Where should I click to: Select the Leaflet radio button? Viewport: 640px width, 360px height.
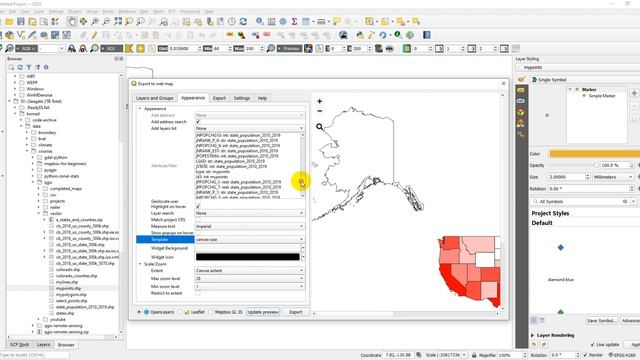pos(180,312)
